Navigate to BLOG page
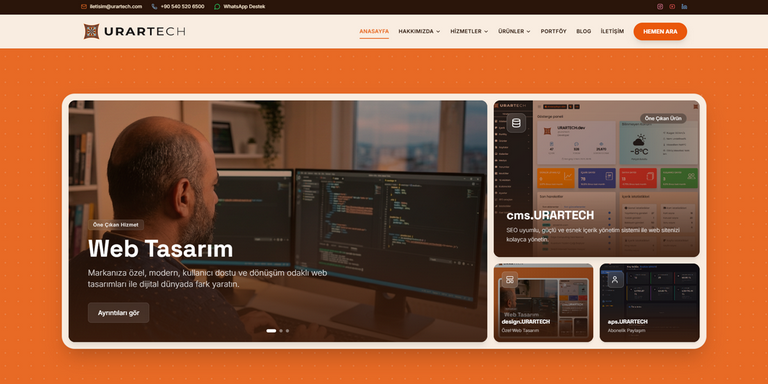The height and width of the screenshot is (384, 768). [584, 31]
